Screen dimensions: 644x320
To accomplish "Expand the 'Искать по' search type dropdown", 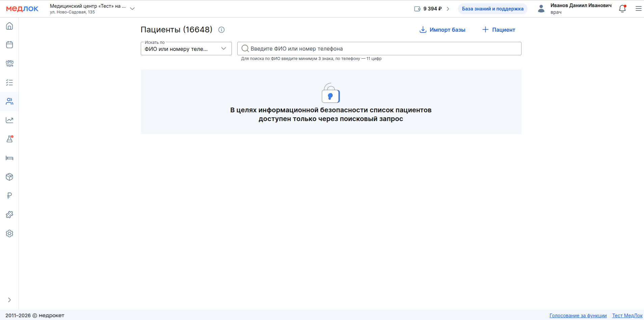I will [x=186, y=49].
